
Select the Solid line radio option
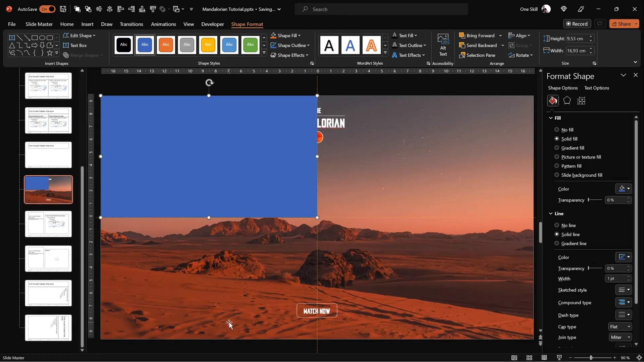point(557,234)
